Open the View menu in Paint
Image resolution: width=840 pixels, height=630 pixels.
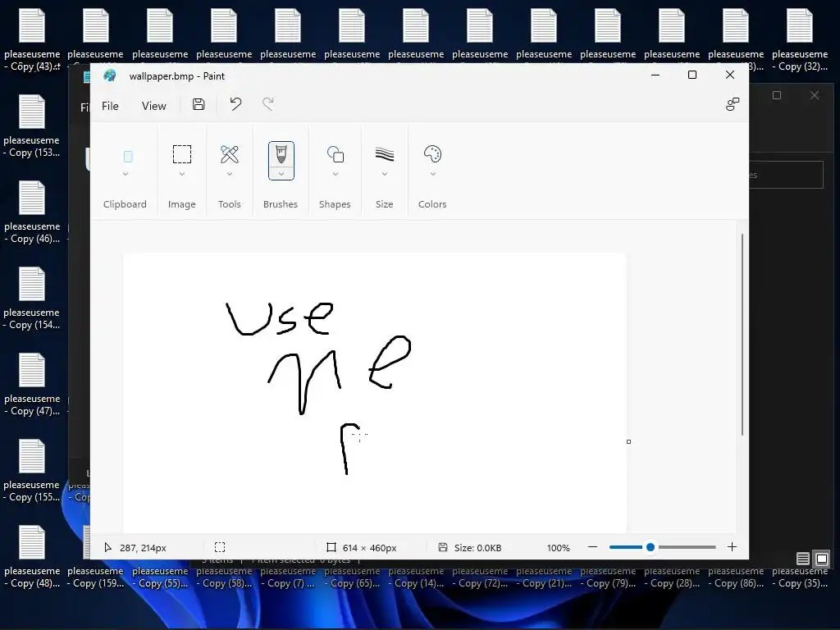153,106
